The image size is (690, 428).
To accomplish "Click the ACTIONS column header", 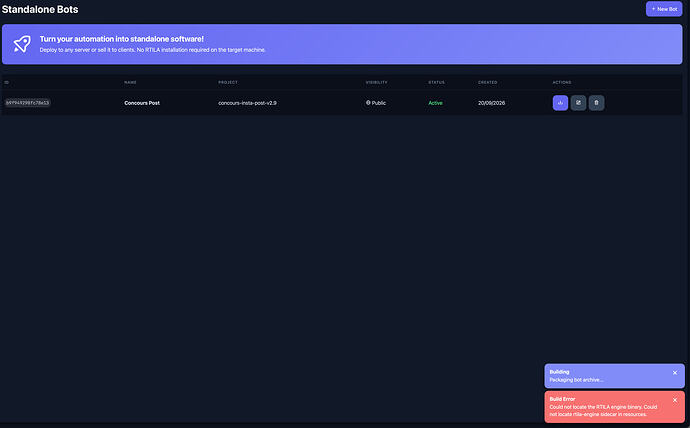I will pos(562,82).
